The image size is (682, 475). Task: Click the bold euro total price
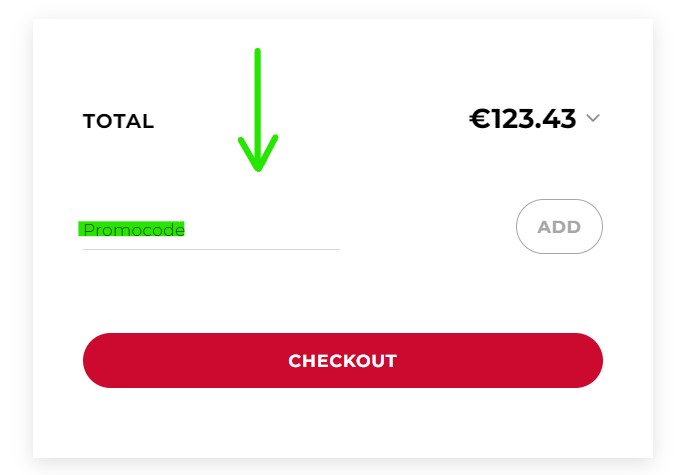tap(523, 120)
